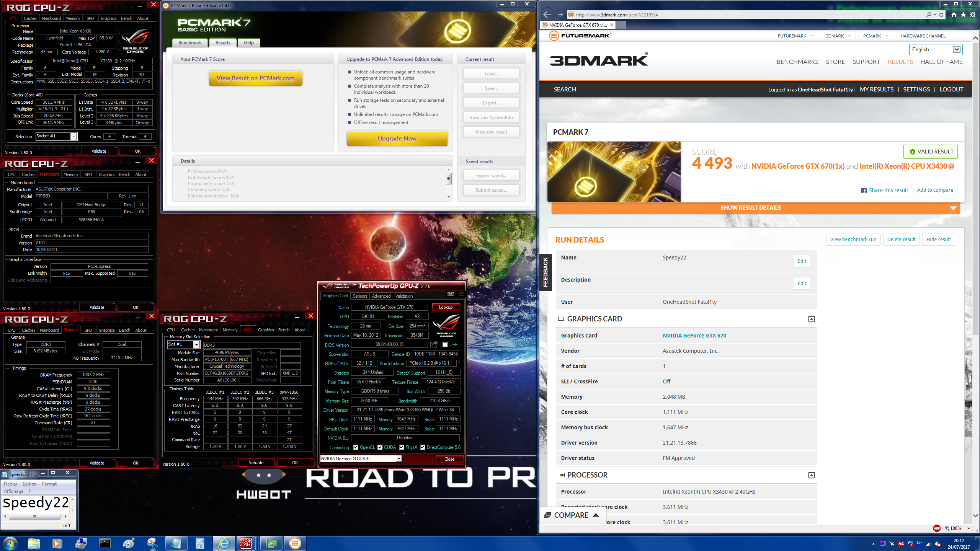Click the network signal tray icon

pyautogui.click(x=929, y=544)
